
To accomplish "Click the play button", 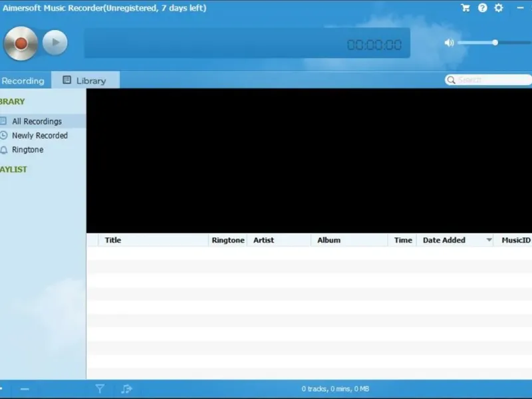I will (55, 43).
